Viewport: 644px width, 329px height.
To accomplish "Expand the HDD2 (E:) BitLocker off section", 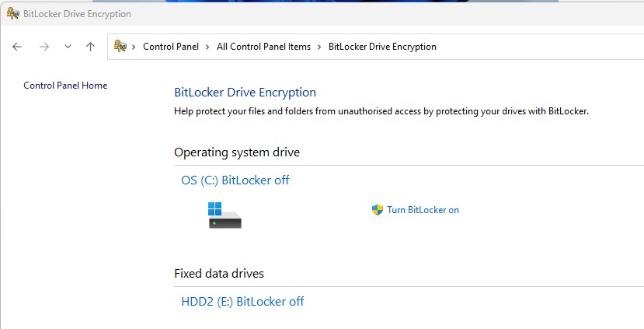I will point(242,302).
